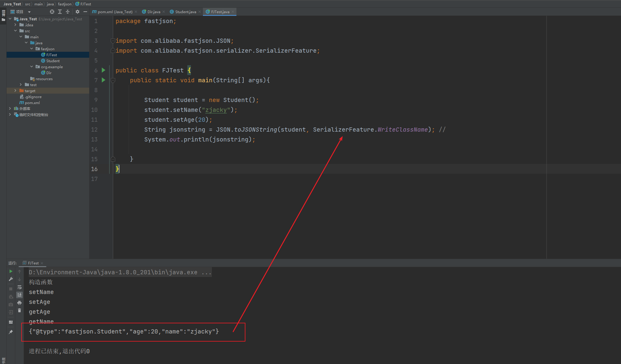This screenshot has width=621, height=364.
Task: Rerun FJTest with the green run icon
Action: [11, 271]
